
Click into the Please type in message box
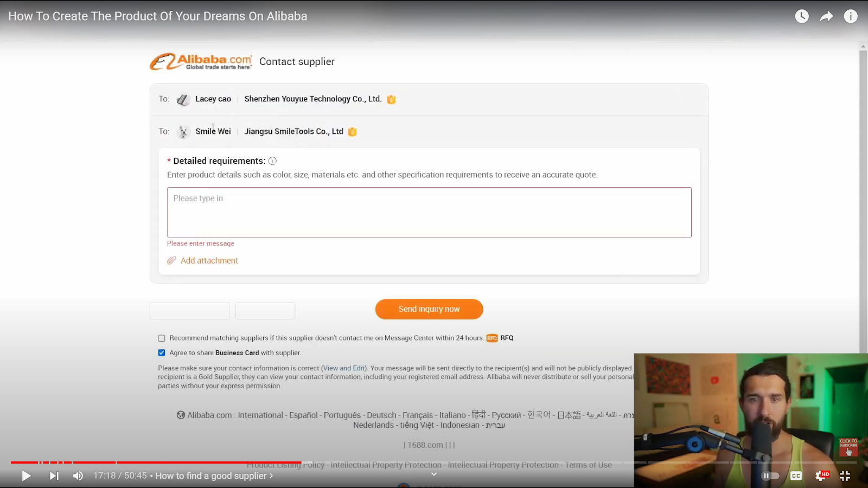(429, 213)
